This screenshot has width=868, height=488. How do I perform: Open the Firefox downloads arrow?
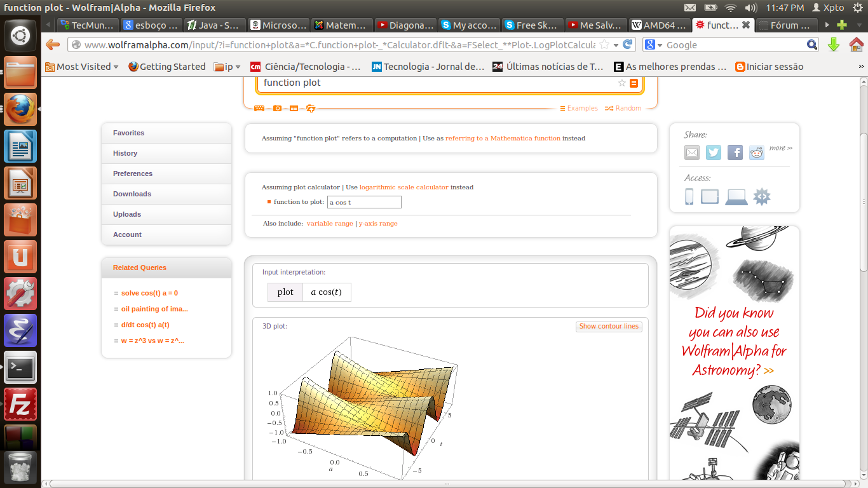point(834,44)
